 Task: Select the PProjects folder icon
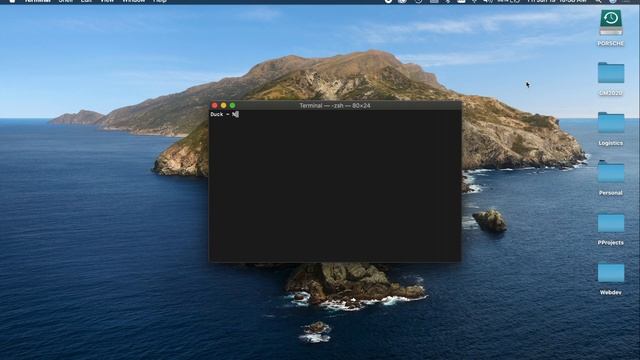611,222
